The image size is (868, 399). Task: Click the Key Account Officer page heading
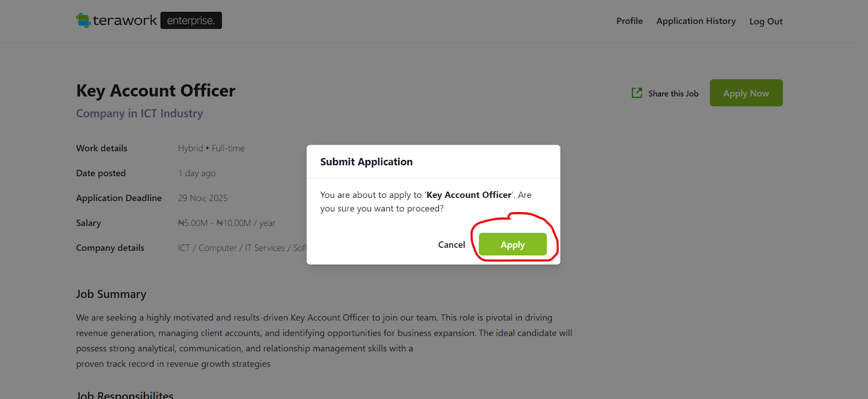point(156,91)
